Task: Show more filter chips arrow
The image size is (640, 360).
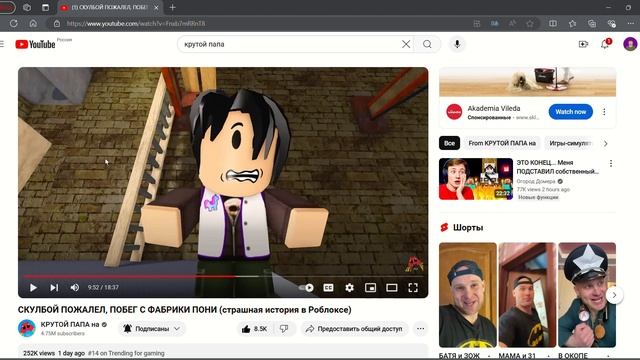Action: pyautogui.click(x=606, y=144)
